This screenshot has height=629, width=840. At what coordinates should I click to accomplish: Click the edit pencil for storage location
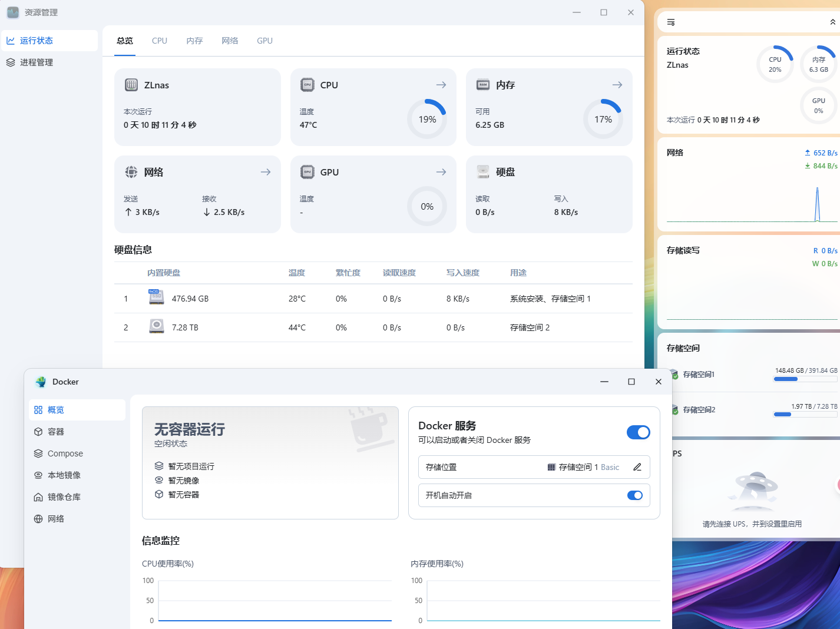tap(637, 467)
